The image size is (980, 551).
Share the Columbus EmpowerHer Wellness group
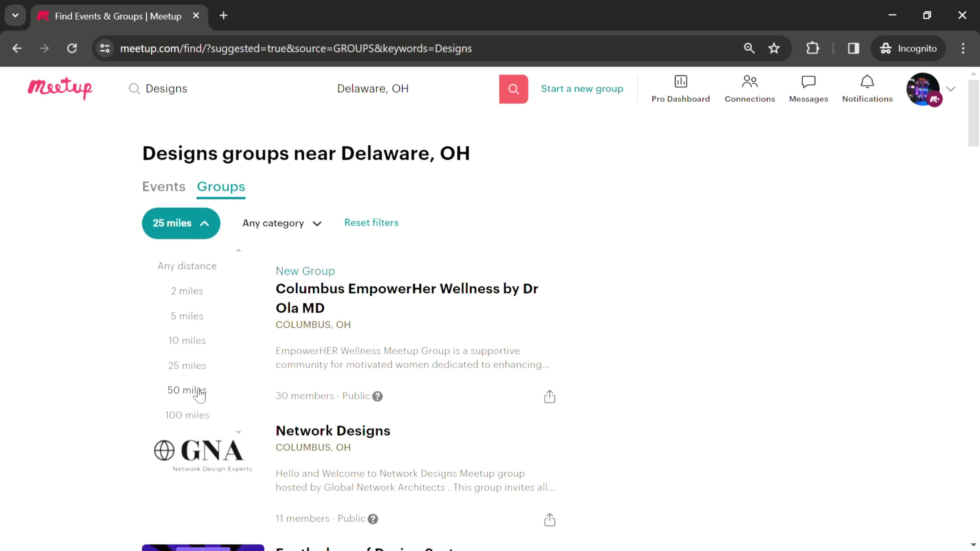click(x=549, y=396)
